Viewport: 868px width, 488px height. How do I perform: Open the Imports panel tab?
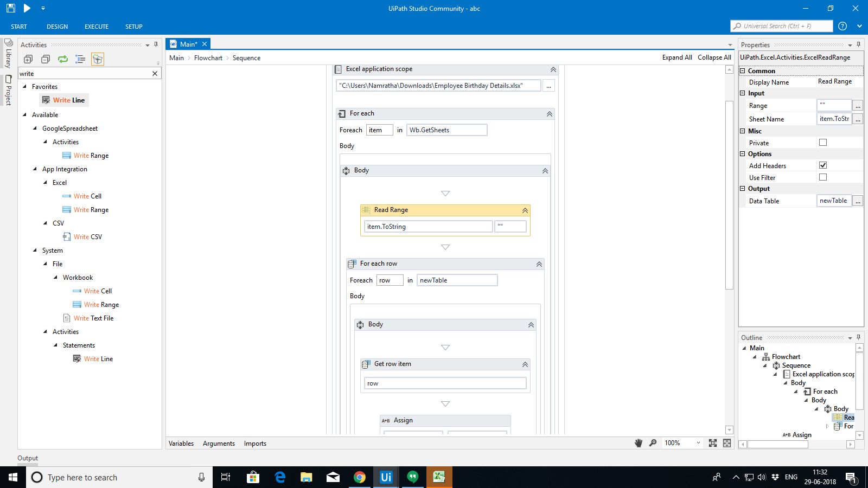point(255,444)
